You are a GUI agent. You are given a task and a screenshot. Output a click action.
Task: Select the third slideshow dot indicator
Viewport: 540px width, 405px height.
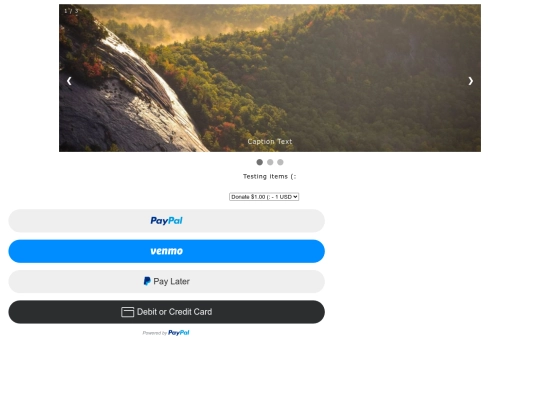coord(280,162)
